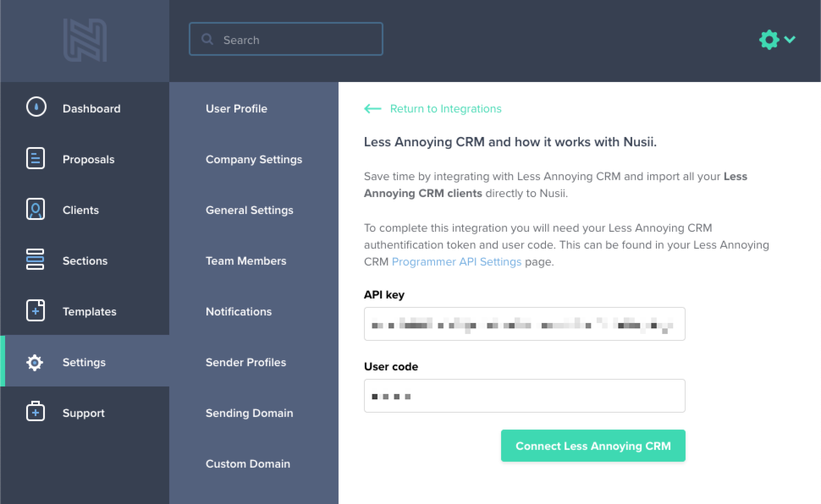Select the Settings gear in sidebar
The image size is (821, 504).
click(35, 363)
